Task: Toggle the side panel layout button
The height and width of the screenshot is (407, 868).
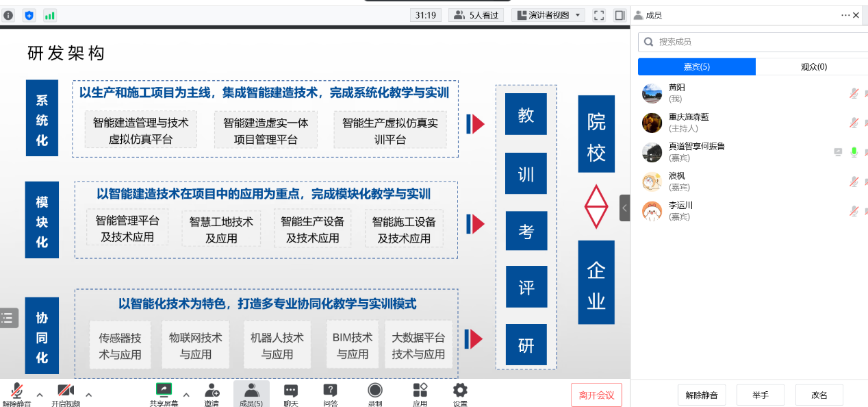Action: coord(620,15)
